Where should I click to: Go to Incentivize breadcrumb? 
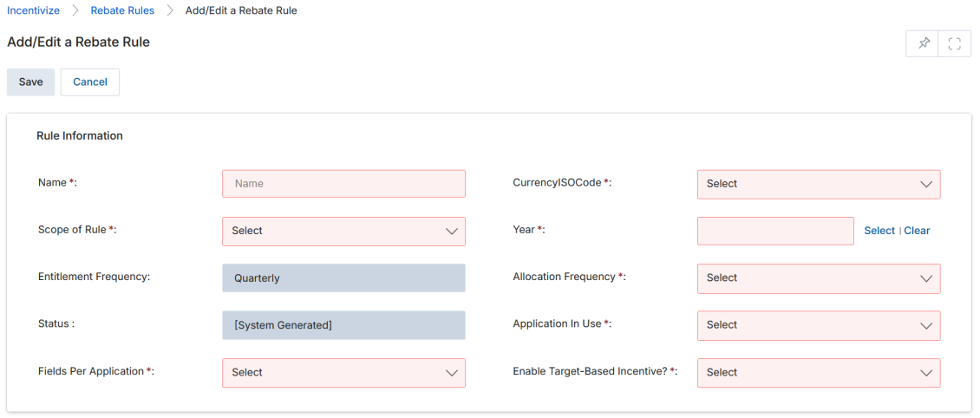click(x=33, y=10)
